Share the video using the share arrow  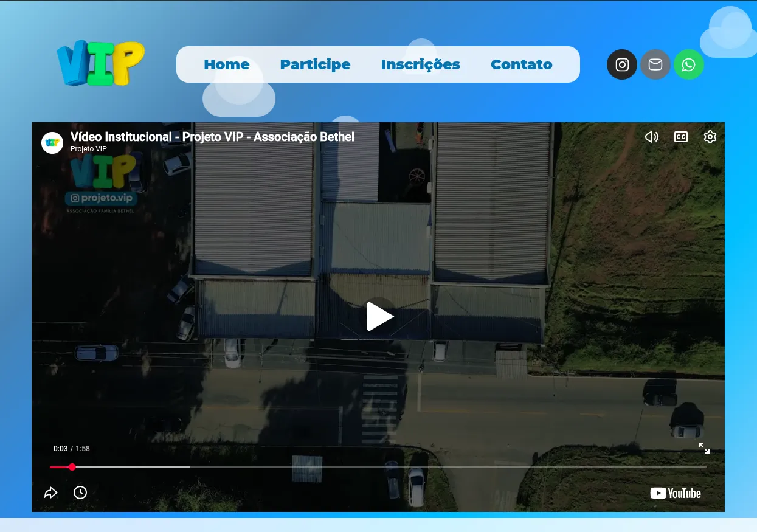51,492
